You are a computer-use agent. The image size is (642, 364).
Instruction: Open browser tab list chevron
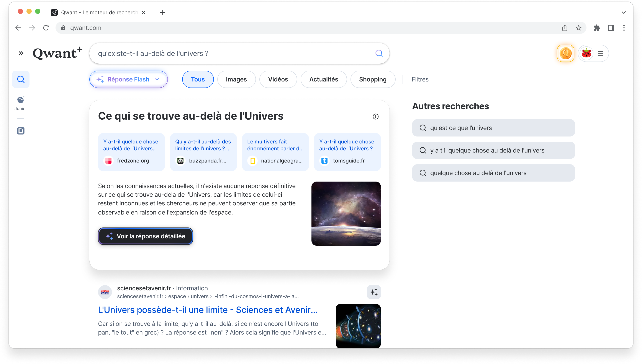pos(624,13)
